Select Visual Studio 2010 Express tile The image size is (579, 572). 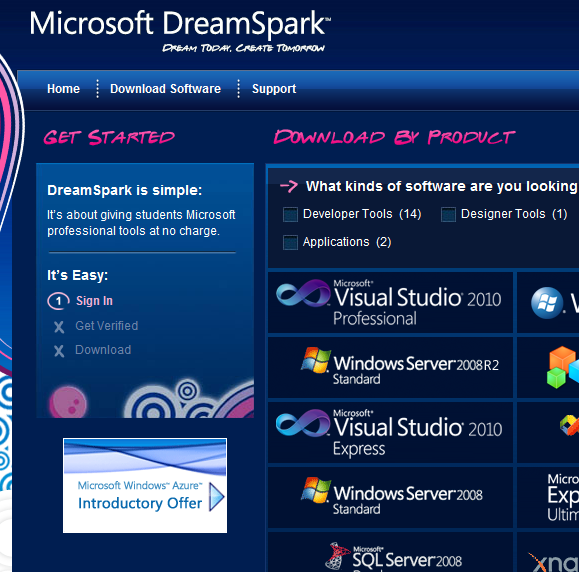390,432
